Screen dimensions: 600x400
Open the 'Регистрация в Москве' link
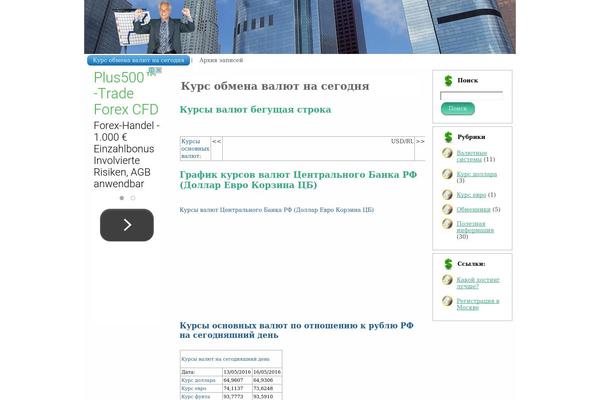pos(478,304)
